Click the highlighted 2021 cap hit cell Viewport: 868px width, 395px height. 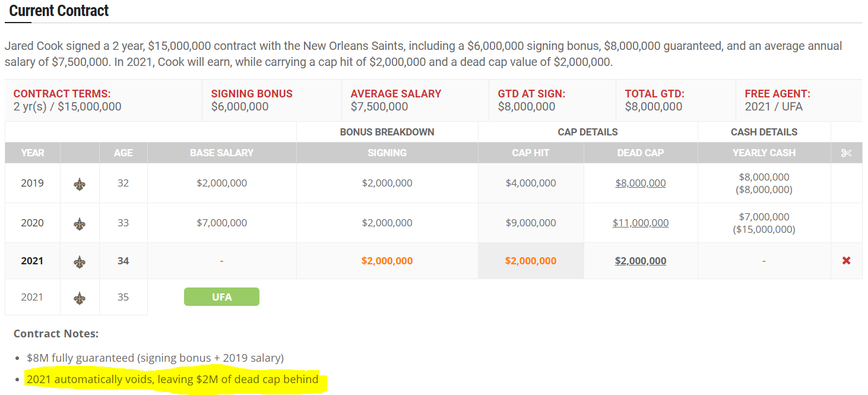[x=531, y=261]
